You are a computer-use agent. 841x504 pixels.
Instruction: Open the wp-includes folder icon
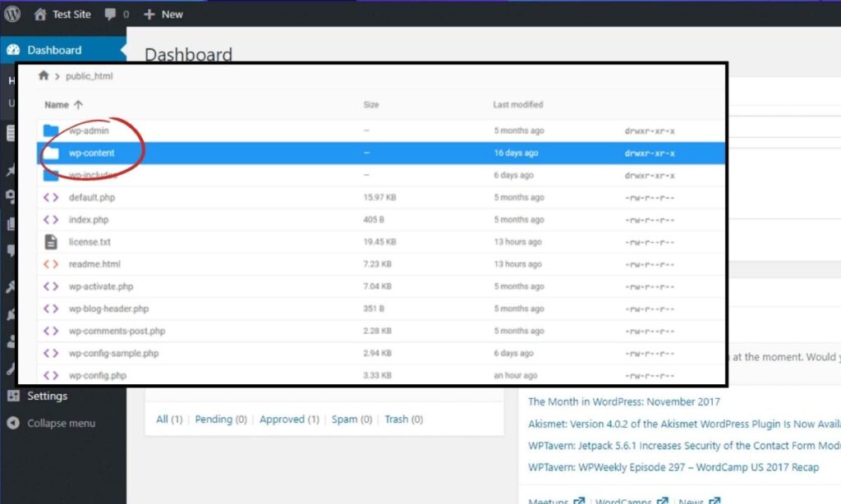pyautogui.click(x=49, y=174)
